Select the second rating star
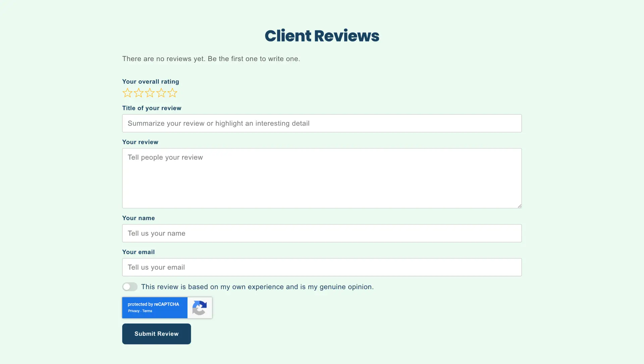This screenshot has width=644, height=364. tap(139, 93)
